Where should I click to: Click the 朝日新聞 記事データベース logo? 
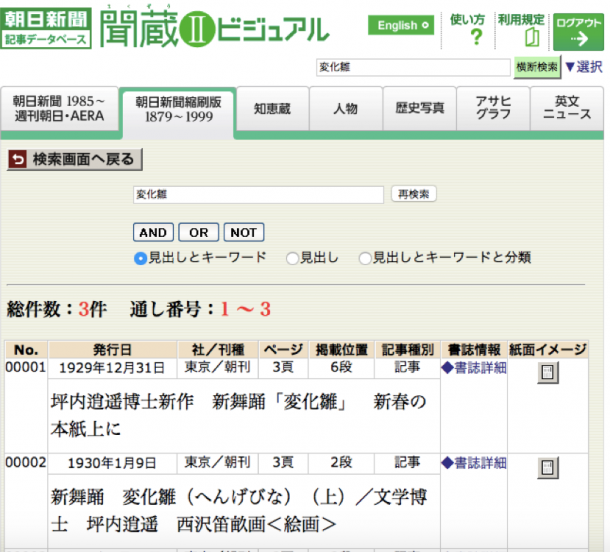(46, 28)
